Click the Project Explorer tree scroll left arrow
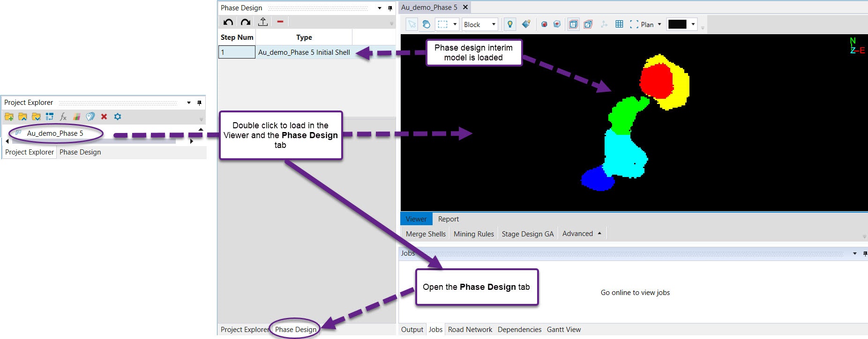The height and width of the screenshot is (339, 868). pos(7,141)
